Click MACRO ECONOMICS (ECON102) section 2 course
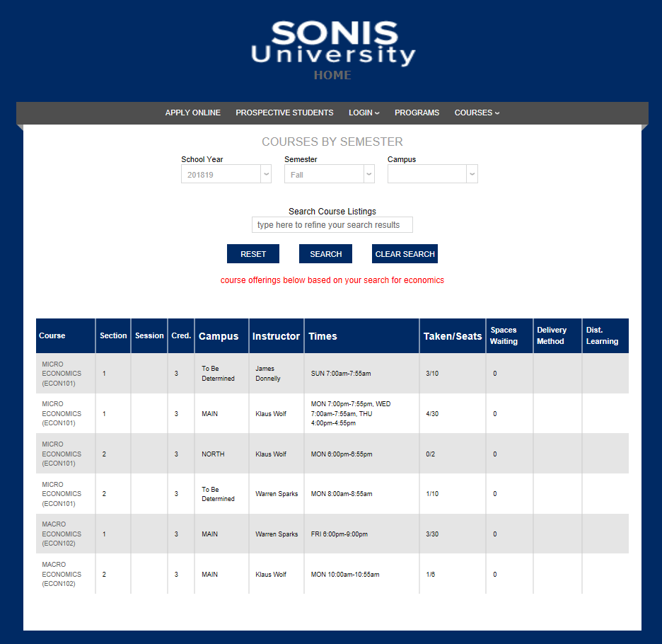This screenshot has width=662, height=644. [x=62, y=574]
